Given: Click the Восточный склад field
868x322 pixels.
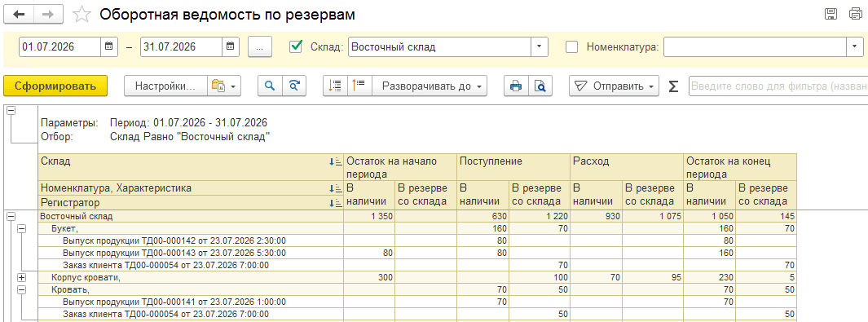Looking at the screenshot, I should point(440,47).
